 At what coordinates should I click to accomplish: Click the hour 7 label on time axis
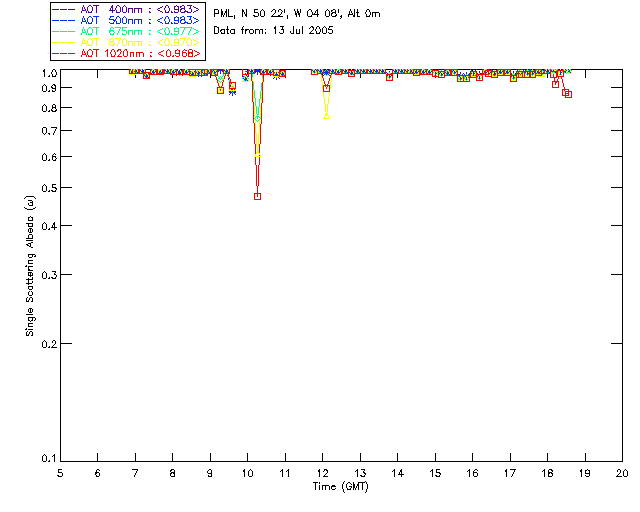(x=135, y=473)
